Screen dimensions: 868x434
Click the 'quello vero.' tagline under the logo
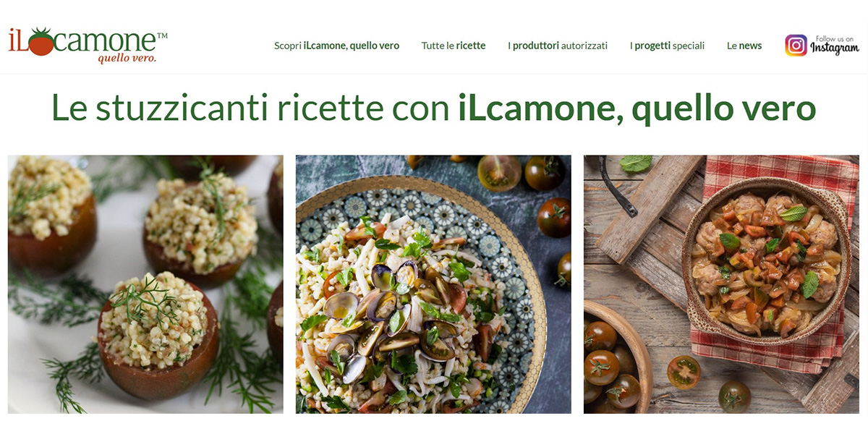(127, 59)
